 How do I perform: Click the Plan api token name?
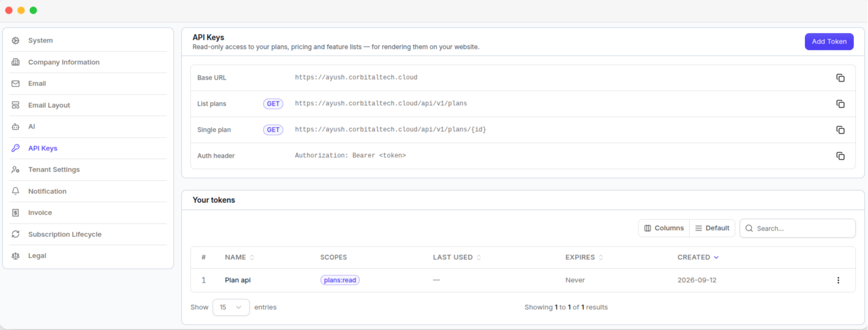click(237, 280)
